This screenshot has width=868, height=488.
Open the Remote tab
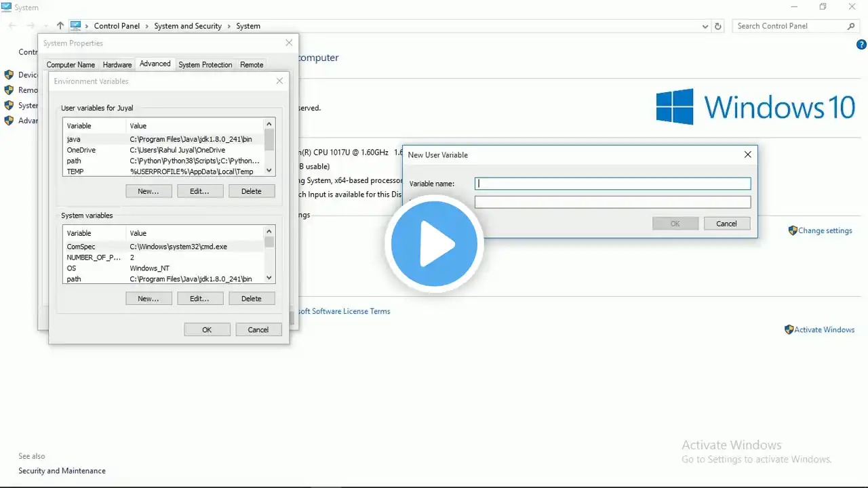pyautogui.click(x=252, y=65)
